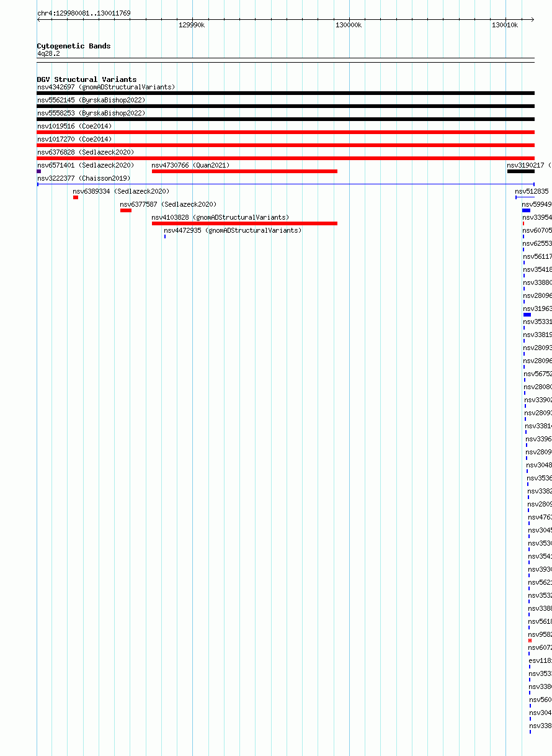
Task: Click the nsv35418 variant label
Action: pos(537,269)
